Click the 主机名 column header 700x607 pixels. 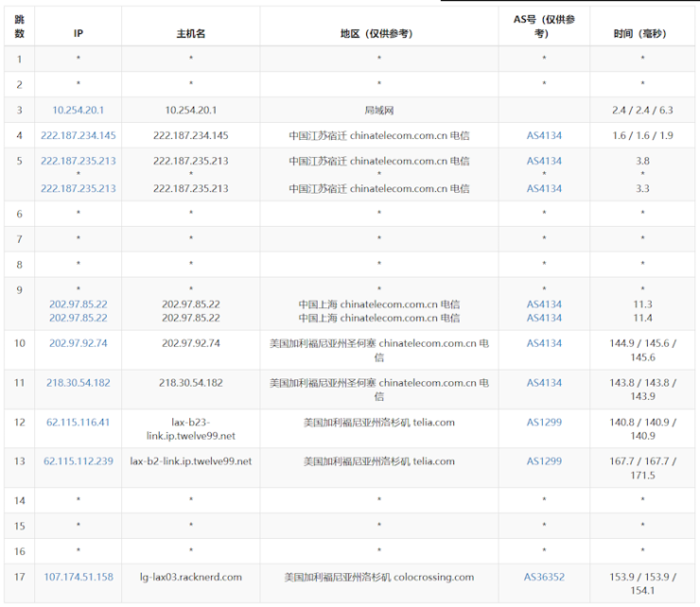click(x=191, y=33)
